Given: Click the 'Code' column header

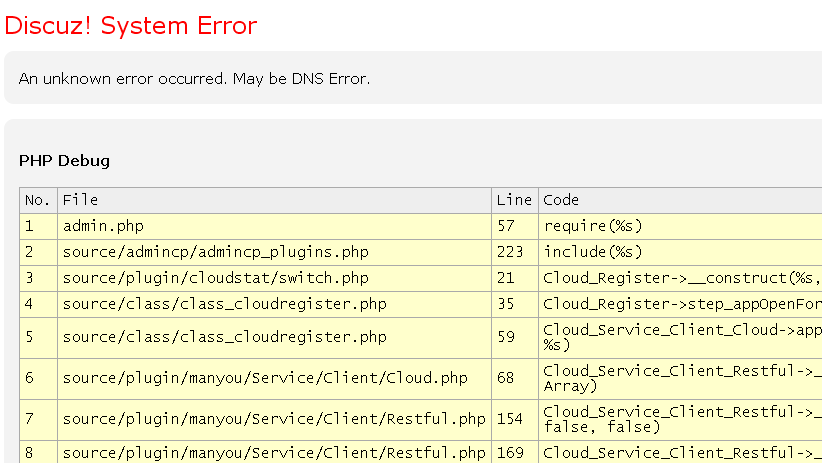Looking at the screenshot, I should (680, 200).
